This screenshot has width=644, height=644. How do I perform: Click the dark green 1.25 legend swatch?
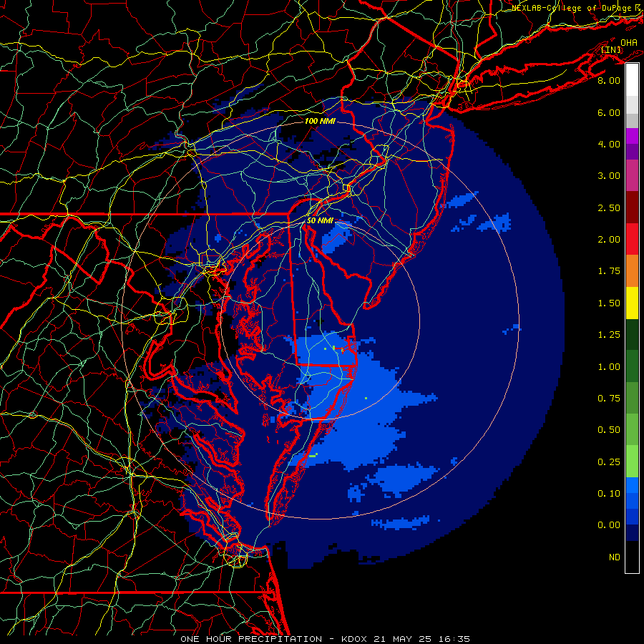tap(632, 335)
